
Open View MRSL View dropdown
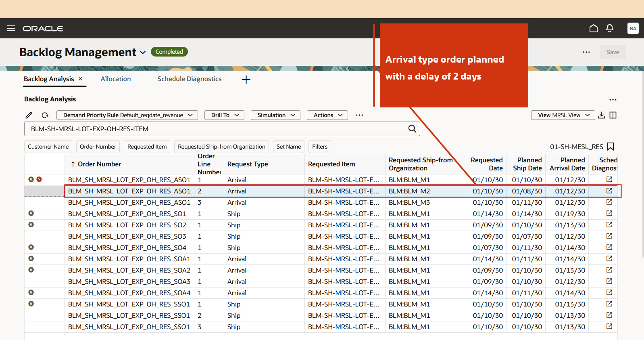coord(563,115)
